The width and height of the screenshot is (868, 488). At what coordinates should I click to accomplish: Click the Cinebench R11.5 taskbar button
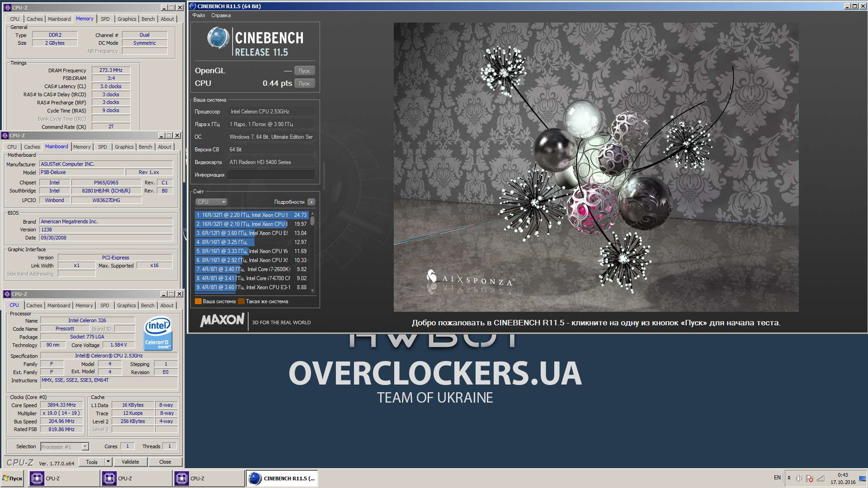click(282, 479)
